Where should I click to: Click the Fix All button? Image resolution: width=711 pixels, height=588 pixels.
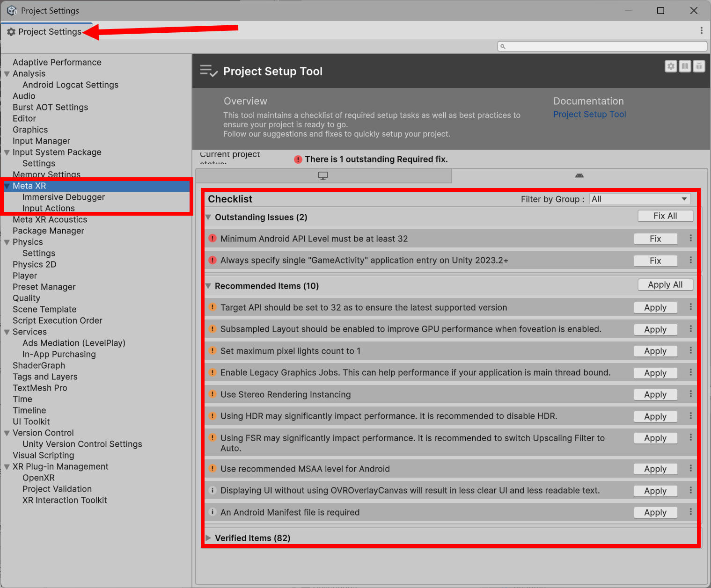(665, 216)
